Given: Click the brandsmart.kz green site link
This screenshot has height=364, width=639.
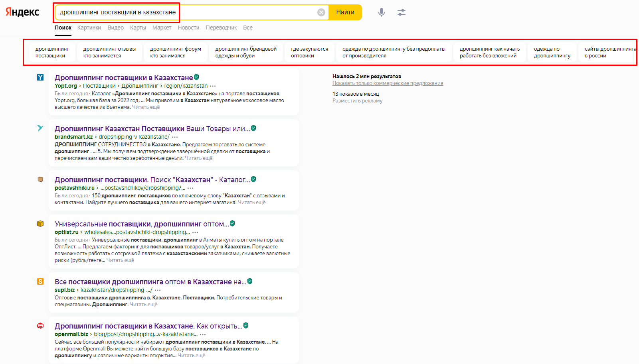Looking at the screenshot, I should (x=74, y=137).
